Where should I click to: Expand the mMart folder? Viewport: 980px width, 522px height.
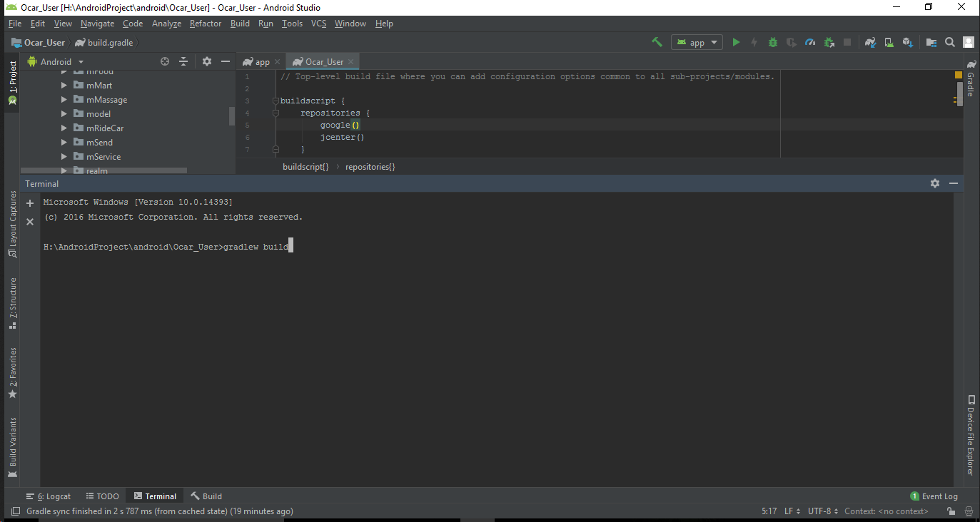click(x=64, y=86)
